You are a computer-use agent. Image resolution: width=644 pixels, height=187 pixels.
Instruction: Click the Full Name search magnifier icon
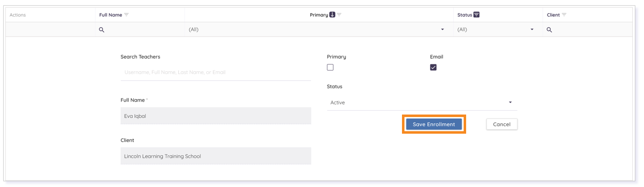point(102,30)
